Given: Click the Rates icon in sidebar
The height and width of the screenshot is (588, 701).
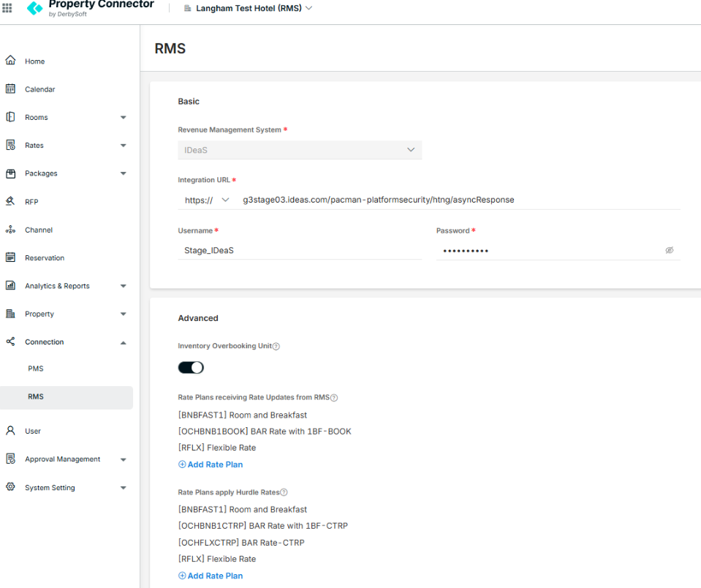Looking at the screenshot, I should pyautogui.click(x=10, y=145).
